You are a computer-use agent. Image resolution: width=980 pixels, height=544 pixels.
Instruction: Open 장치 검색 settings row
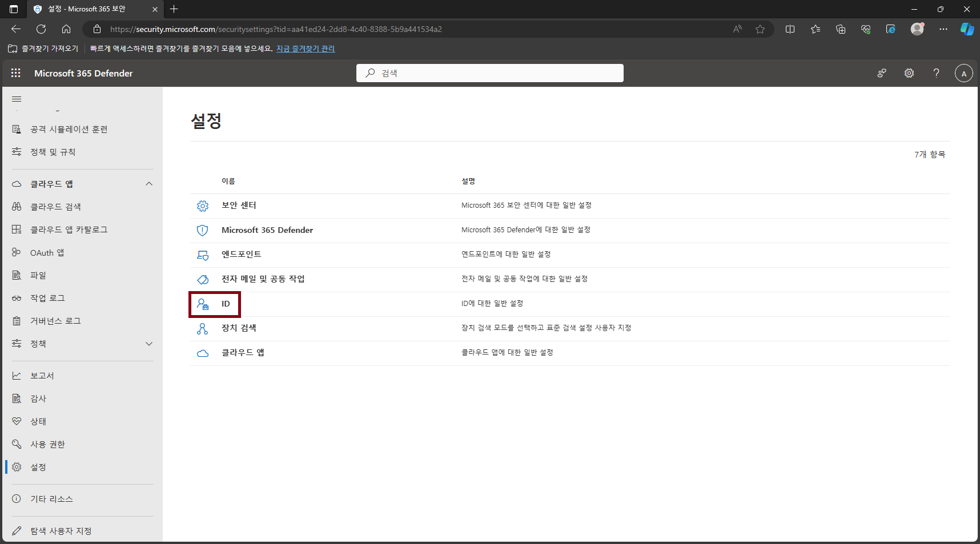click(570, 328)
